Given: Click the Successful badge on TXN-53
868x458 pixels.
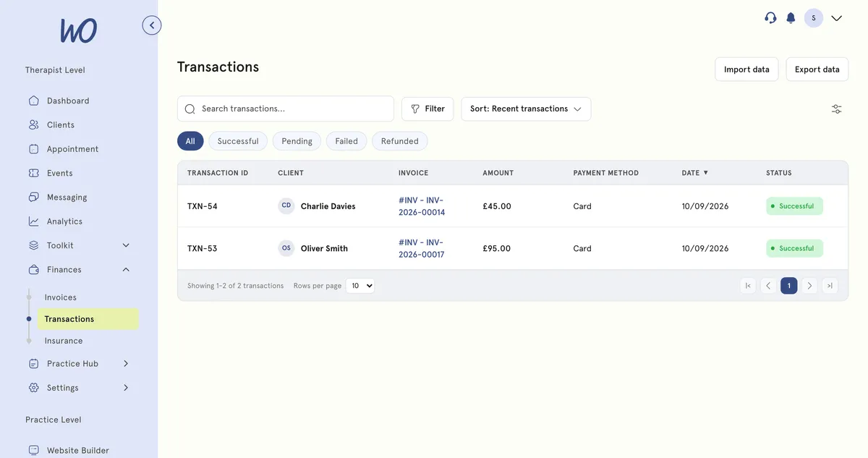Looking at the screenshot, I should pos(794,248).
